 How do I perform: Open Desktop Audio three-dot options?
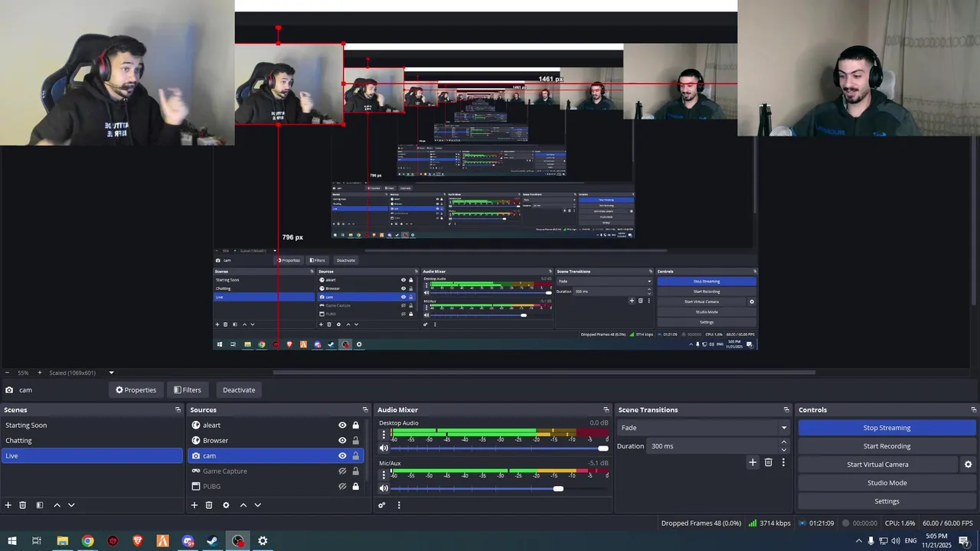384,434
